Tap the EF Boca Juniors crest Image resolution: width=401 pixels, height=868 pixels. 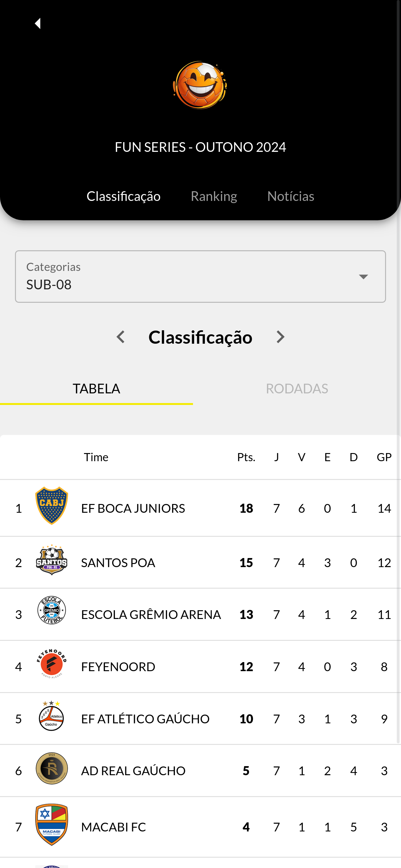pos(52,506)
